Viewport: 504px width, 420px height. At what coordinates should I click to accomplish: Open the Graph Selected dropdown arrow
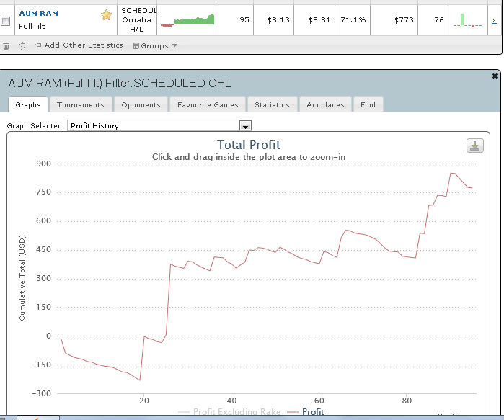(x=246, y=125)
